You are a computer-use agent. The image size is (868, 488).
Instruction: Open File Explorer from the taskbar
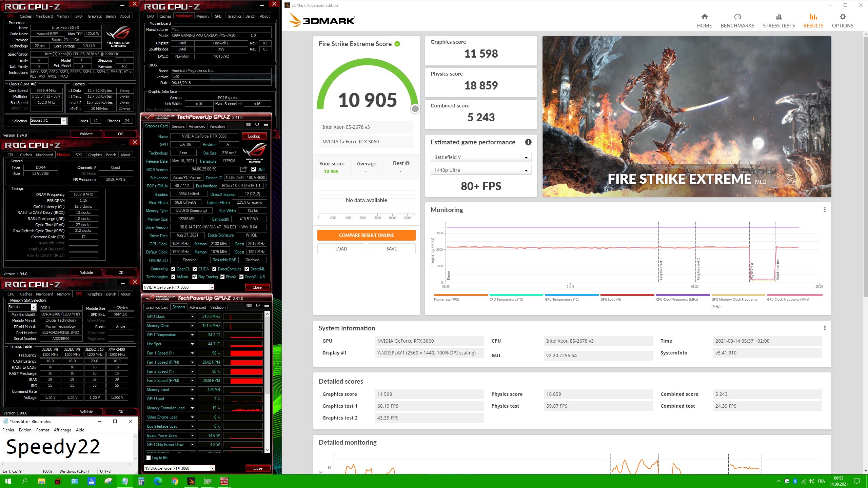coord(41,481)
